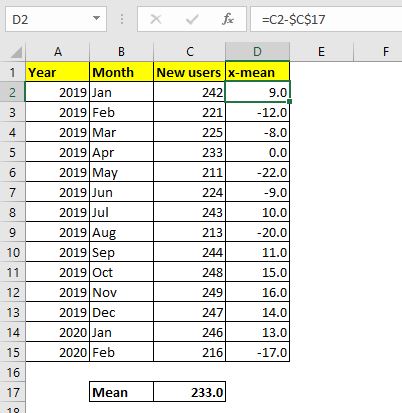Screen dimensions: 402x413
Task: Click the yellow New users header cell
Action: tap(189, 72)
